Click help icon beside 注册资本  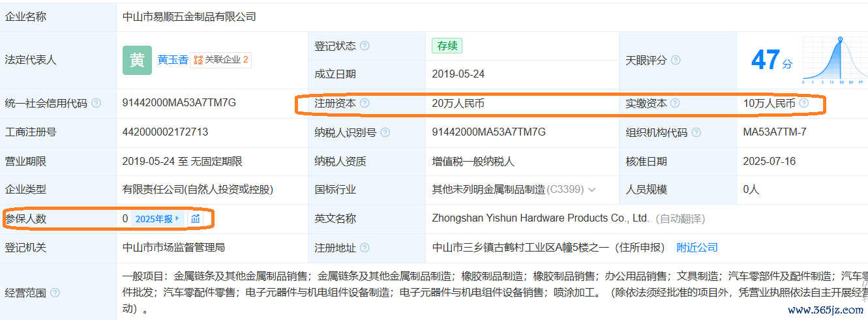(365, 103)
